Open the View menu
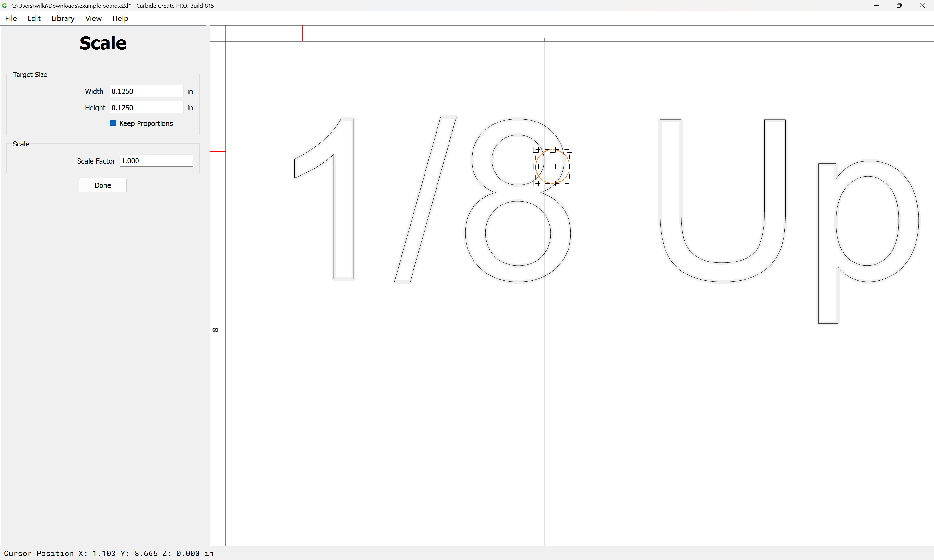 click(93, 18)
